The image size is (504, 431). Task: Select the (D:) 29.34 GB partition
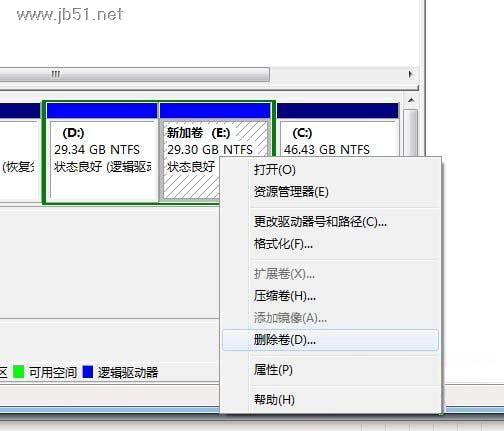tap(102, 152)
